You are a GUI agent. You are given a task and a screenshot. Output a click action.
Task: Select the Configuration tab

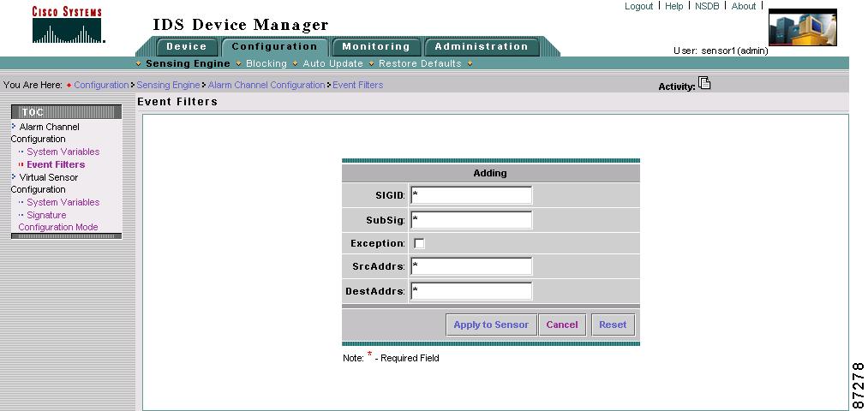[x=274, y=46]
